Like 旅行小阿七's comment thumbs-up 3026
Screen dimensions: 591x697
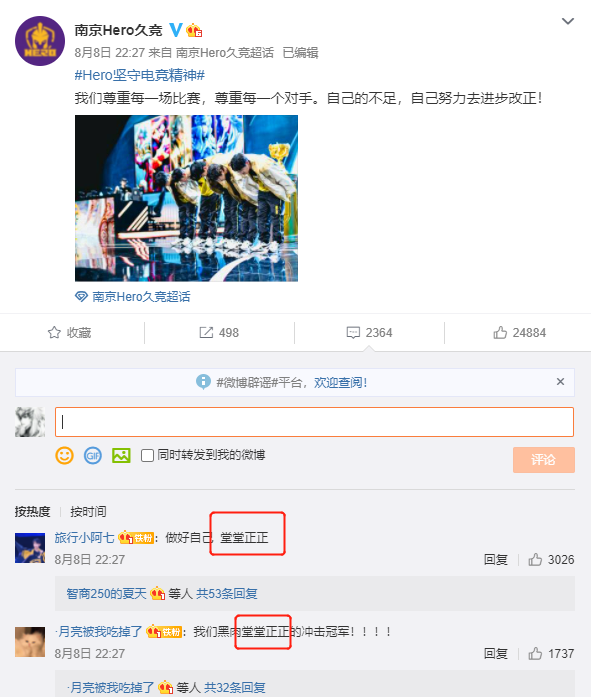(535, 559)
